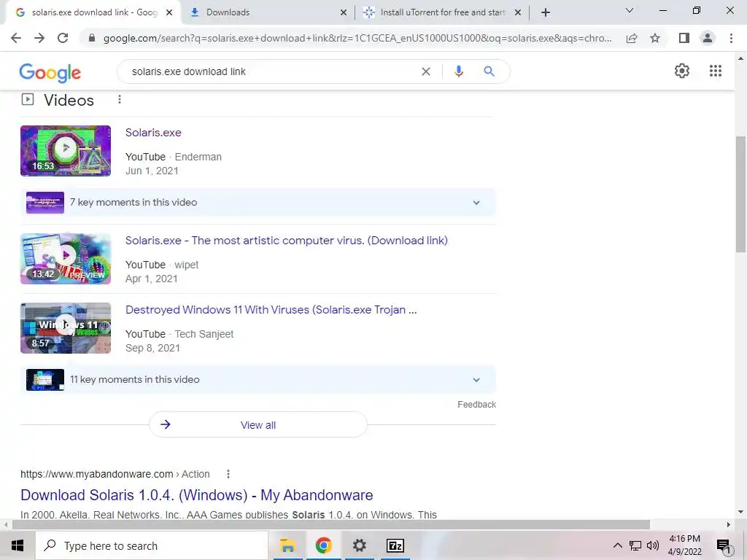This screenshot has width=747, height=560.
Task: Open Google quick settings gear
Action: coord(682,71)
